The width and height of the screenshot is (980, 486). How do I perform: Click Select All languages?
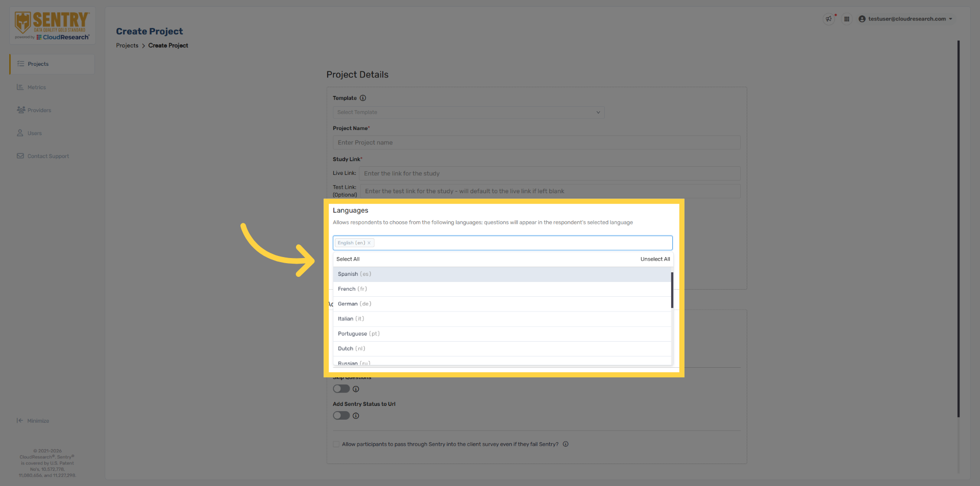pyautogui.click(x=348, y=259)
